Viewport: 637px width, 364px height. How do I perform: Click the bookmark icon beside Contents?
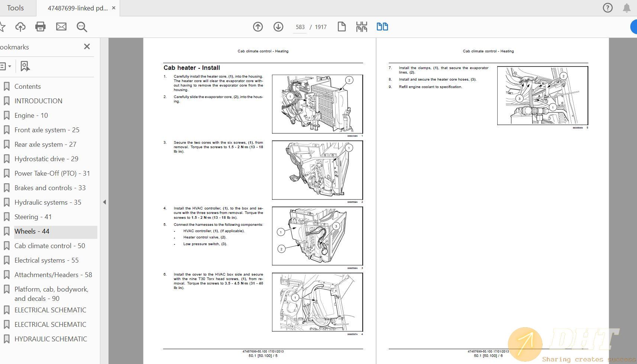pos(7,87)
